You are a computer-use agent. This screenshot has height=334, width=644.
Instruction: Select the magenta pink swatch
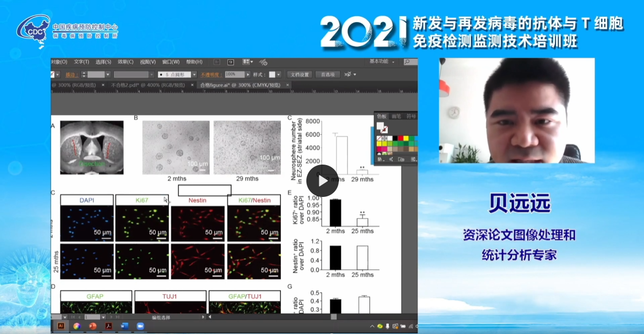pos(385,149)
